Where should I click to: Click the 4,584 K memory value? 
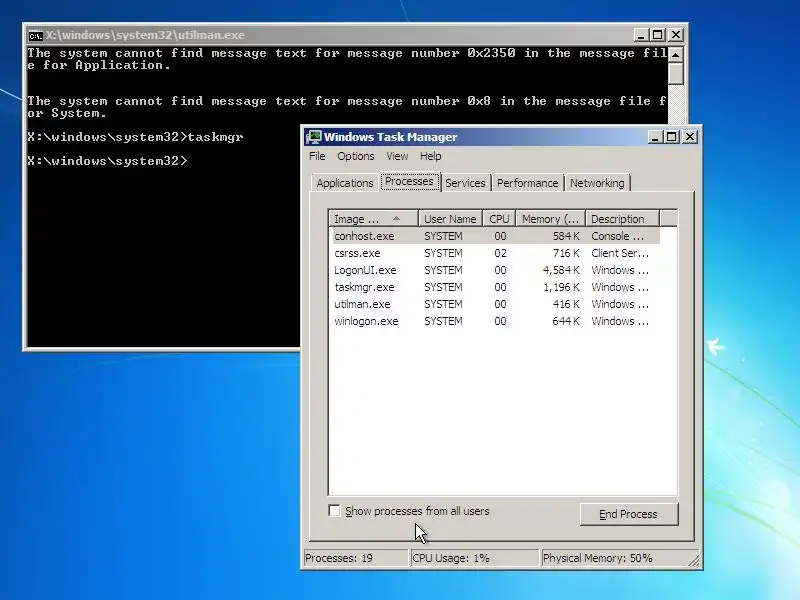coord(561,270)
